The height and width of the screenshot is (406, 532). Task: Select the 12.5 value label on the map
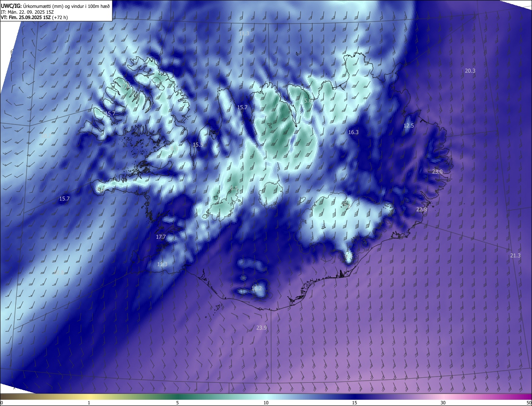click(409, 126)
